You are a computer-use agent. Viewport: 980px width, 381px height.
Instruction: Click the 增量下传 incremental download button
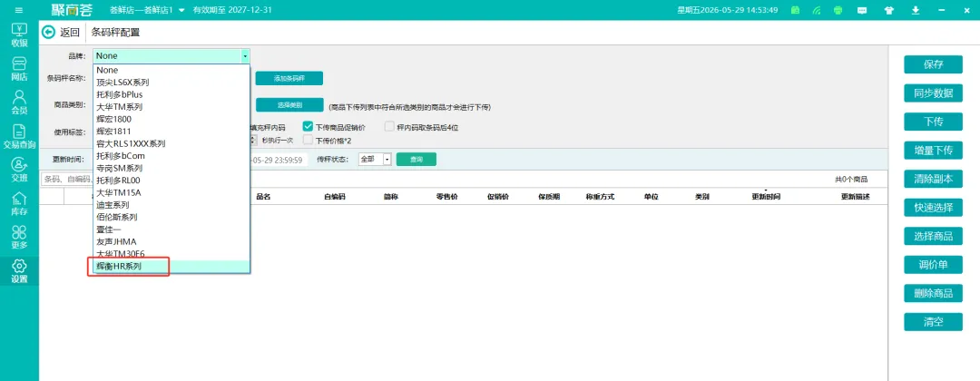click(x=933, y=151)
